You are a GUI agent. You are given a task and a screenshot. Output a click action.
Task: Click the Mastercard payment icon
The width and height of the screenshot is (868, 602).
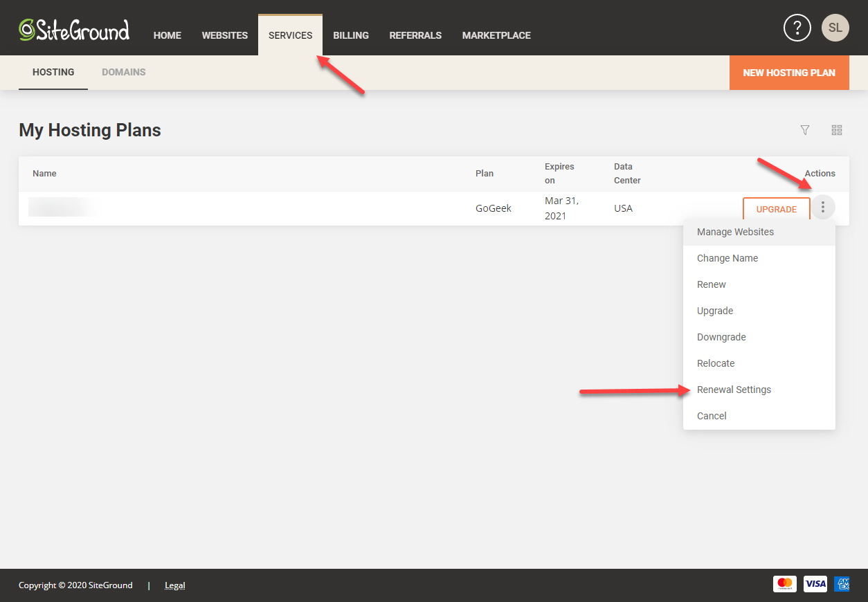coord(785,584)
